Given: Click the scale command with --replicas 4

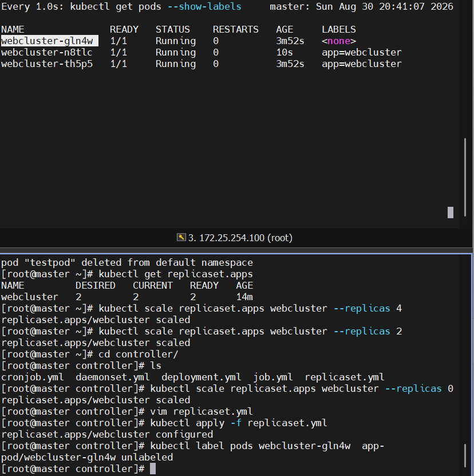Looking at the screenshot, I should point(250,308).
